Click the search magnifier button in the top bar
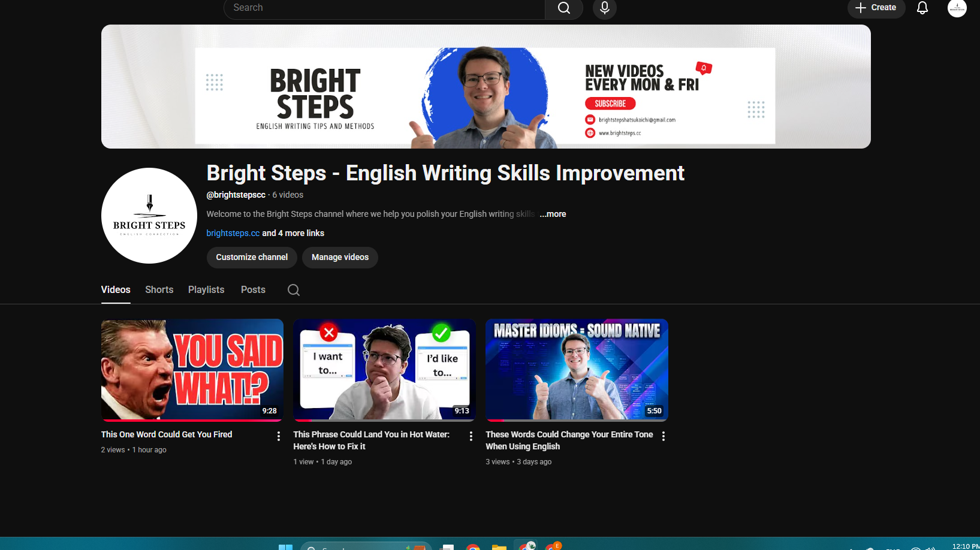 point(563,8)
